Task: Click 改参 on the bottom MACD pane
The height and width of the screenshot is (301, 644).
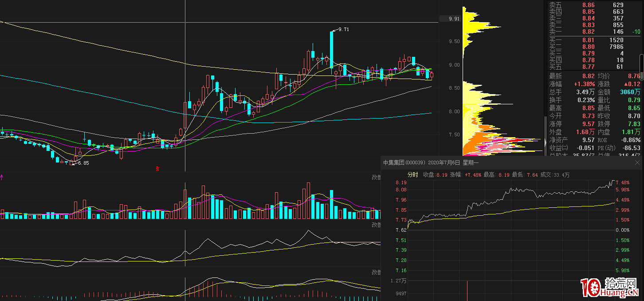Action: click(376, 272)
